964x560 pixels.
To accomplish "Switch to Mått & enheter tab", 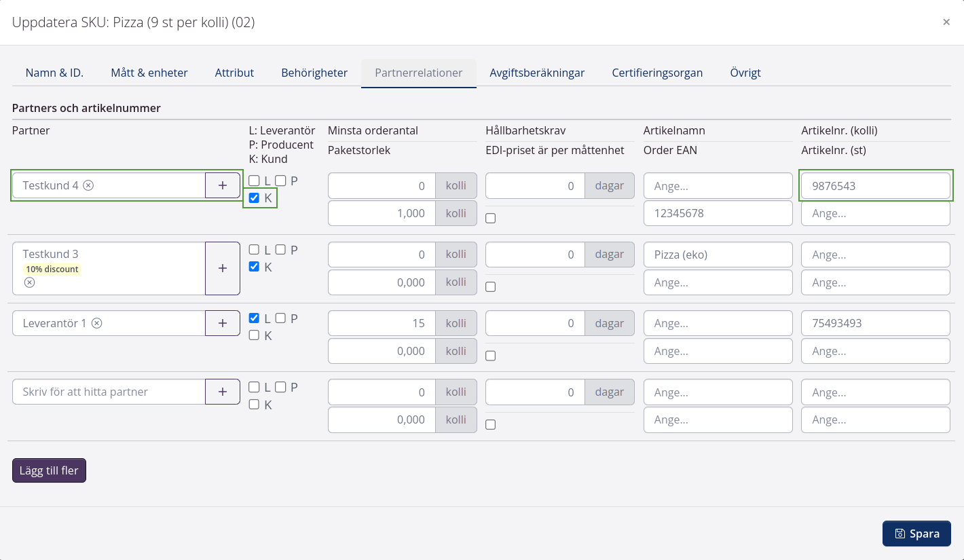I will pyautogui.click(x=149, y=73).
